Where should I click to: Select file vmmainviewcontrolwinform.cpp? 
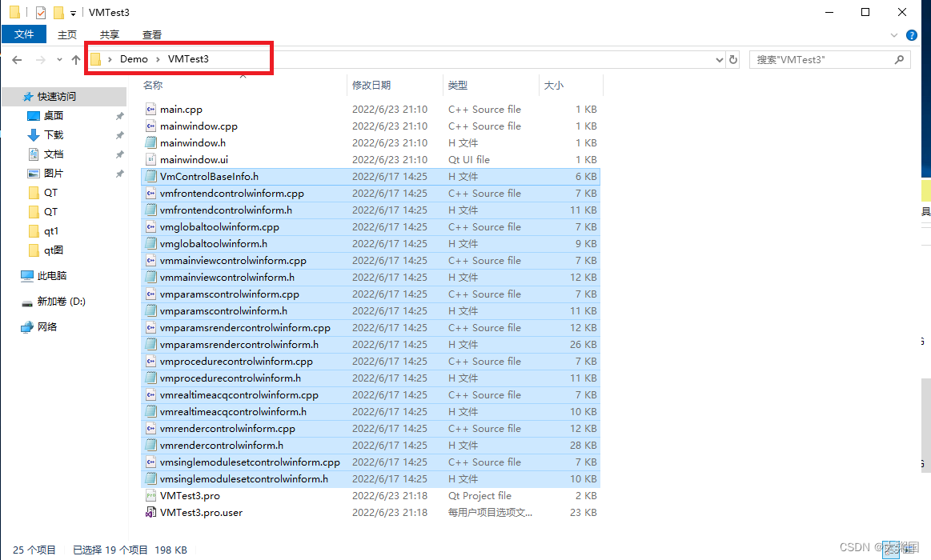[x=371, y=261]
